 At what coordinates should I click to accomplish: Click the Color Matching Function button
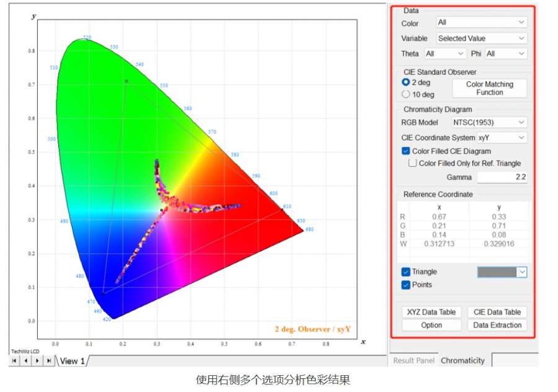point(489,88)
